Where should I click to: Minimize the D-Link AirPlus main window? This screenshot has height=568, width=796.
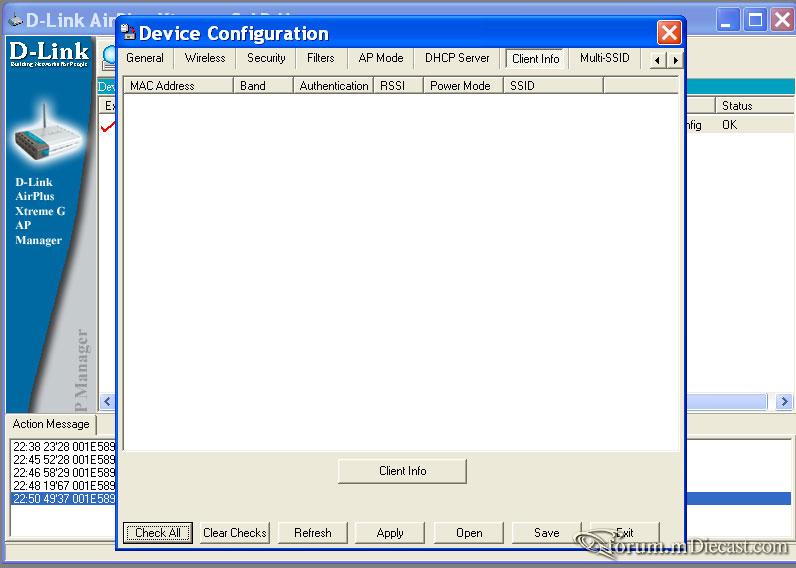click(x=727, y=20)
